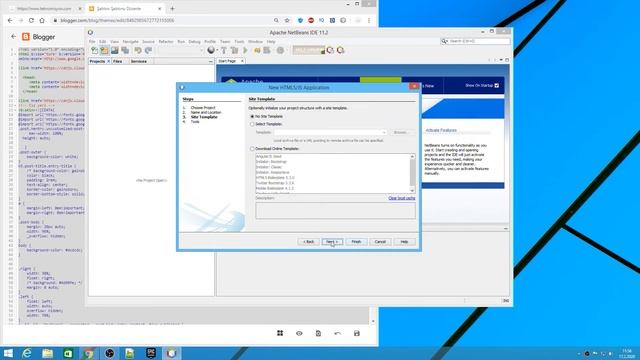Viewport: 640px width, 360px height.
Task: Open OBS Studio from the taskbar
Action: click(x=109, y=353)
